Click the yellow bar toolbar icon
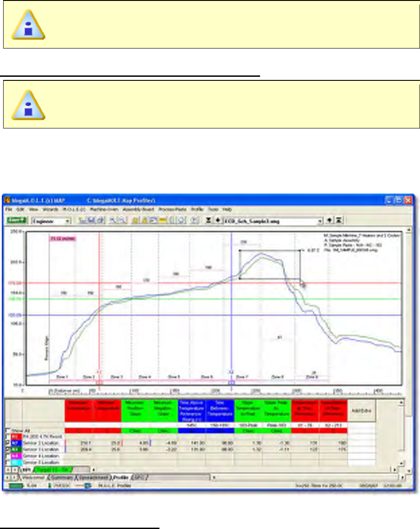The height and width of the screenshot is (529, 420). click(163, 220)
